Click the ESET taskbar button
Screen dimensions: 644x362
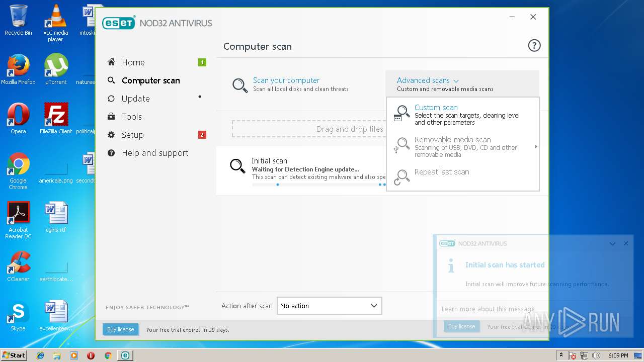pos(125,355)
